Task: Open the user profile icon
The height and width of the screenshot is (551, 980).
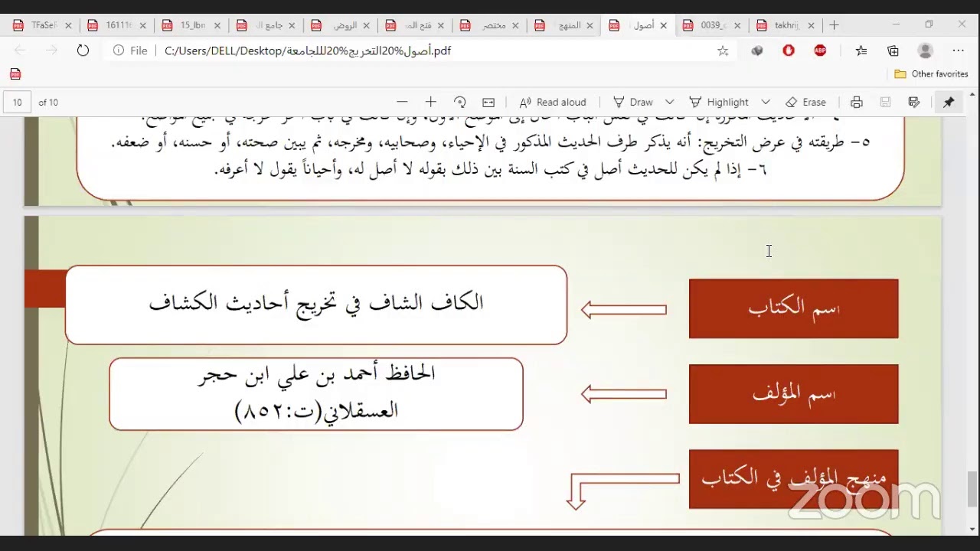Action: [x=925, y=51]
